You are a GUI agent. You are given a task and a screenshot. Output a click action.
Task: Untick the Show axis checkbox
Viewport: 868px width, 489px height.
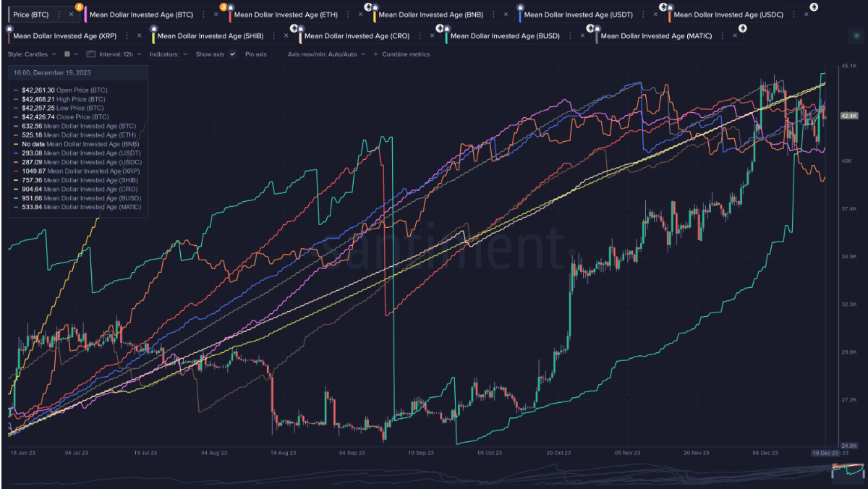[232, 54]
